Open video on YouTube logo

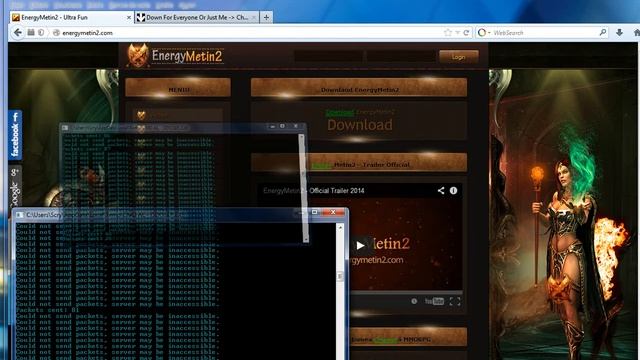click(x=434, y=301)
